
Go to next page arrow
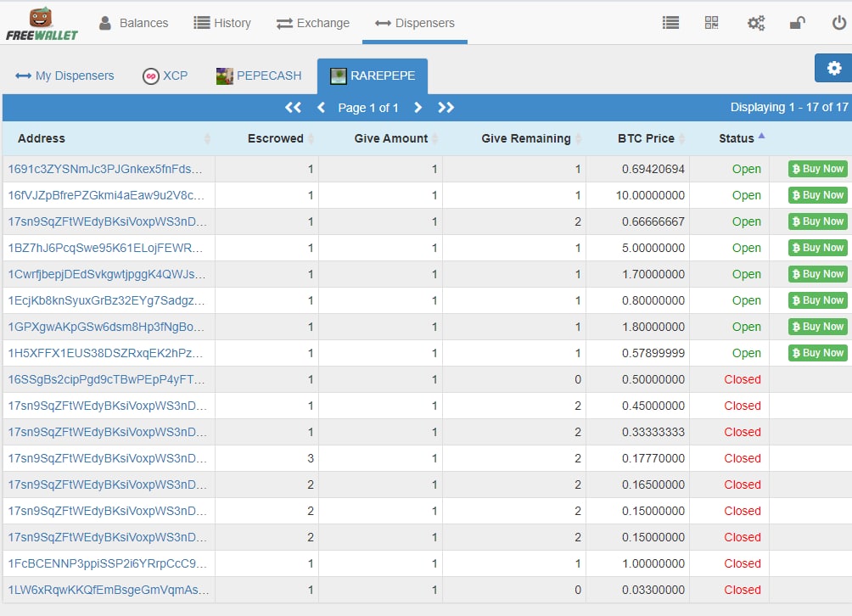click(x=418, y=108)
